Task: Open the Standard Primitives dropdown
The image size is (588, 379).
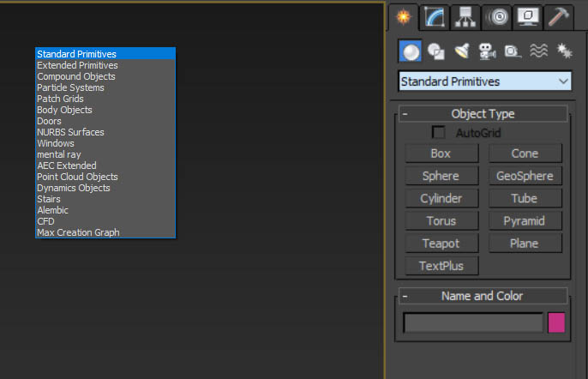Action: point(485,81)
